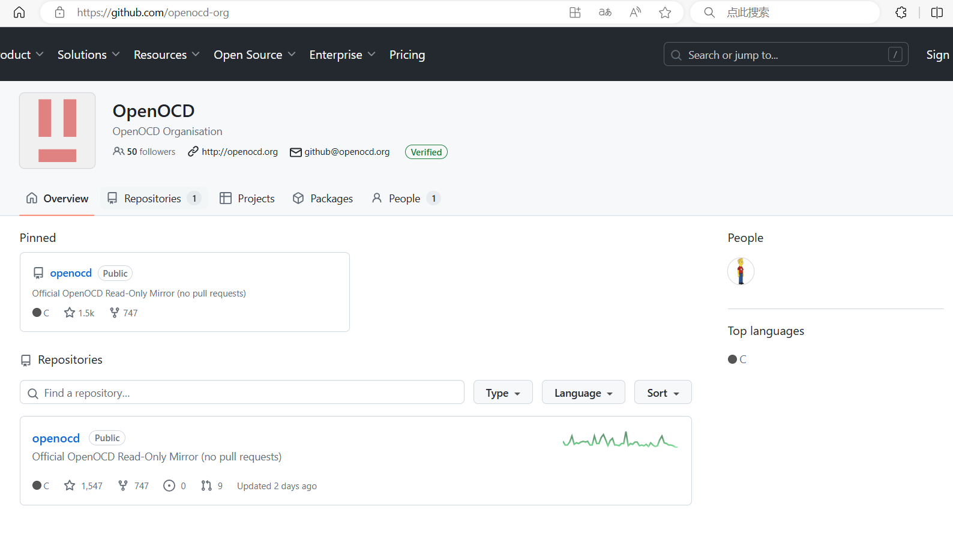Select the Overview tab
Viewport: 953px width, 560px height.
click(x=57, y=199)
